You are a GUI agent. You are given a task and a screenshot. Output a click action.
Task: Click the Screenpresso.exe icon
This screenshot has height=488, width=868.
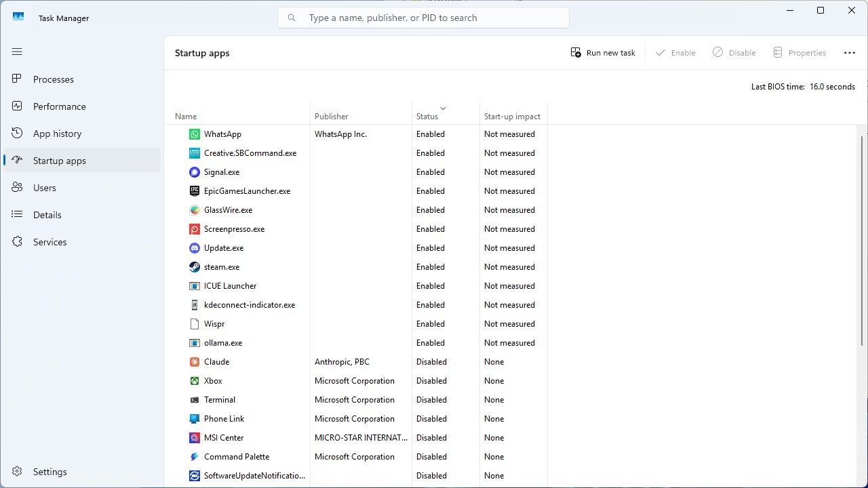click(x=195, y=229)
